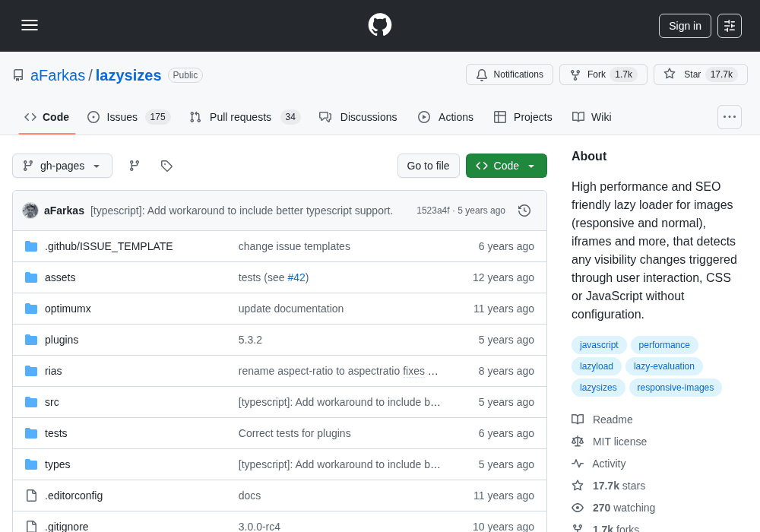Open the tests folder
This screenshot has height=532, width=760.
tap(55, 433)
